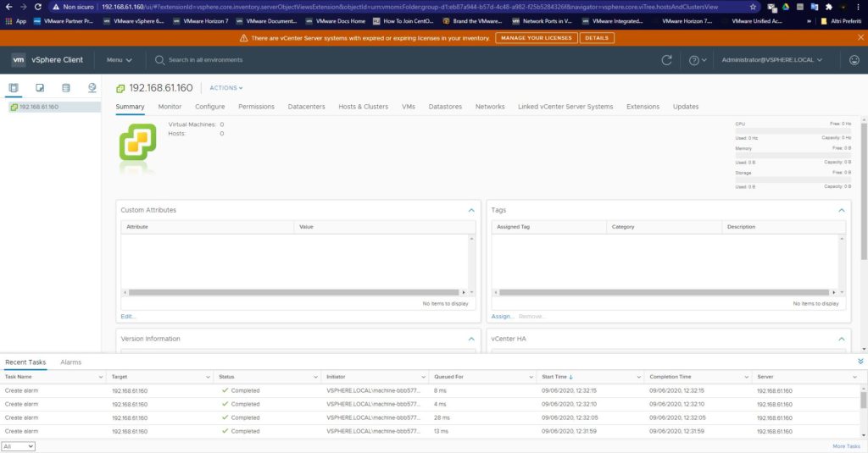Dismiss the license warning banner
The image size is (868, 453).
click(x=860, y=37)
